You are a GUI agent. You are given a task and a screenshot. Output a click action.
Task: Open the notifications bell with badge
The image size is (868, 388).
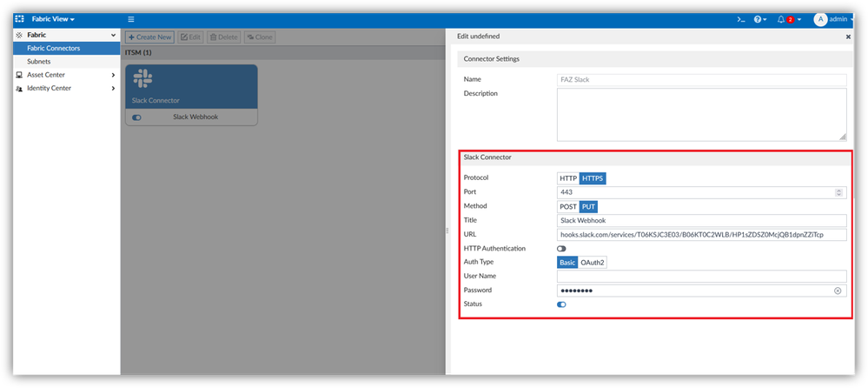coord(789,19)
